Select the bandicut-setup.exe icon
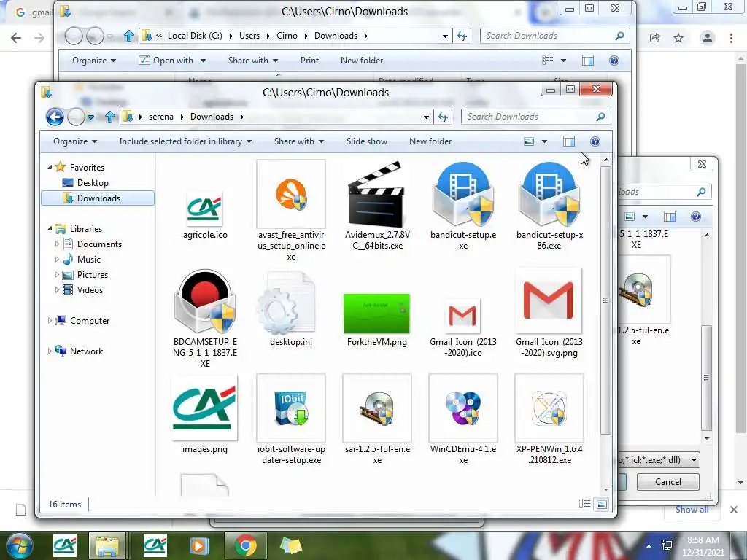The height and width of the screenshot is (560, 747). 463,194
